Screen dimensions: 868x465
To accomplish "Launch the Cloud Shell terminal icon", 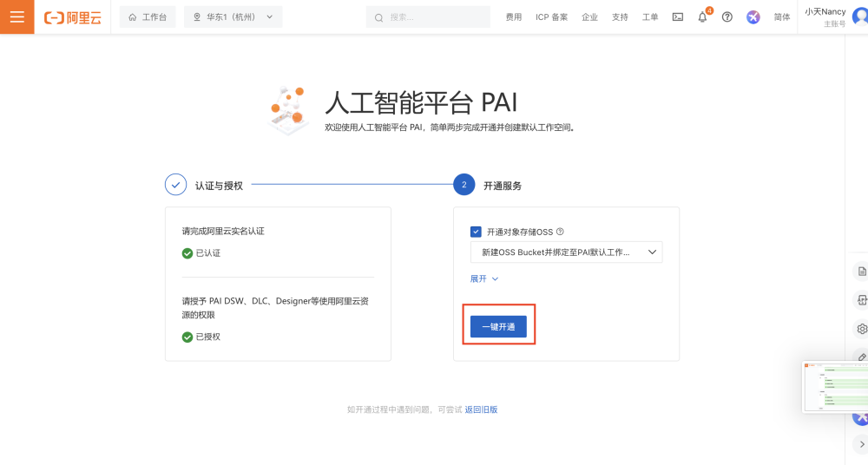I will point(678,17).
